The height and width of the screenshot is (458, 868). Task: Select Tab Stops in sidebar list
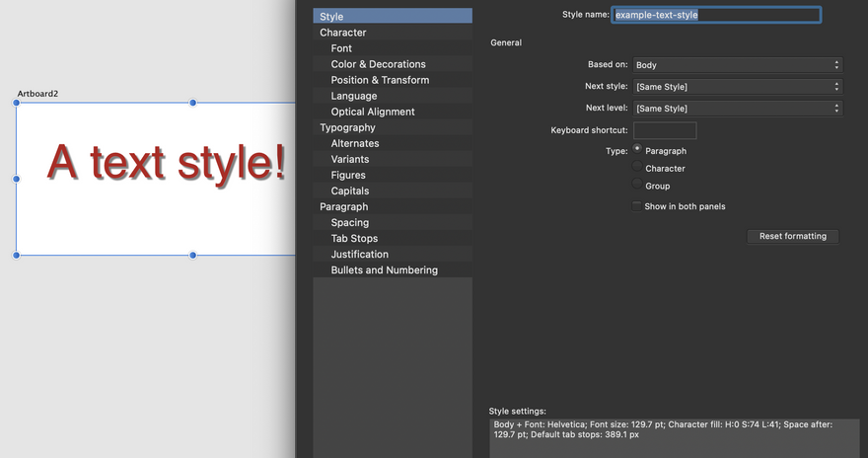354,238
